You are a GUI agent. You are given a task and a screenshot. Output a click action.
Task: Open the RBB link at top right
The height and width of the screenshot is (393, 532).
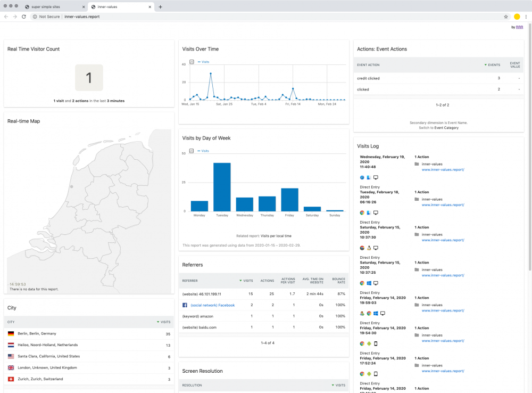point(519,27)
